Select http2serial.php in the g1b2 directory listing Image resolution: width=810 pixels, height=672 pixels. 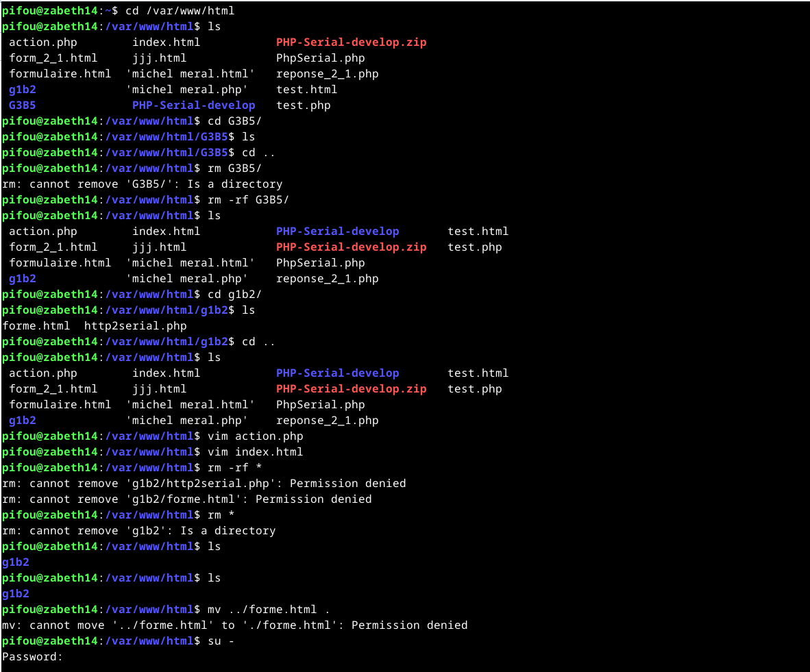point(136,326)
